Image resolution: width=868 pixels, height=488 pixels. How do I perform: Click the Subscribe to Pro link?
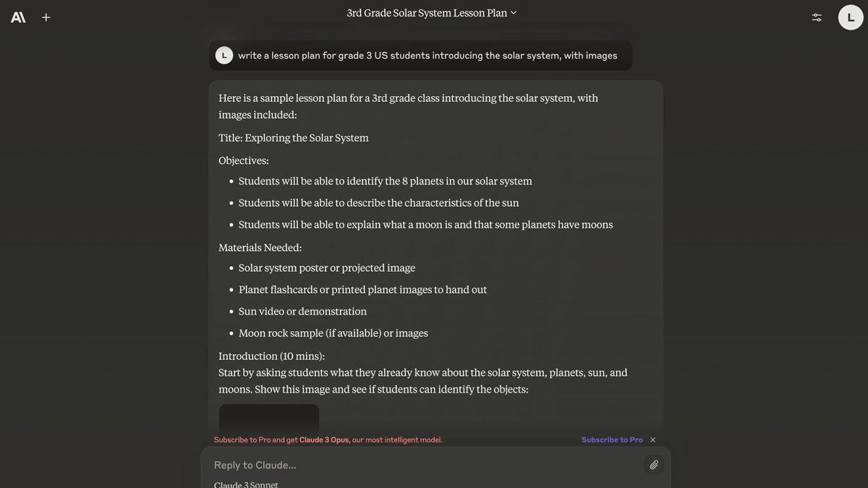612,440
